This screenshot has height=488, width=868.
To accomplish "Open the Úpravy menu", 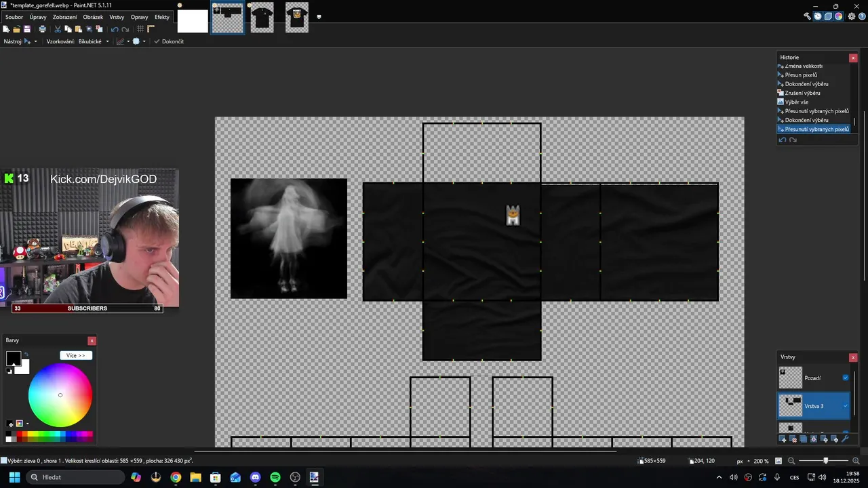I will point(38,17).
